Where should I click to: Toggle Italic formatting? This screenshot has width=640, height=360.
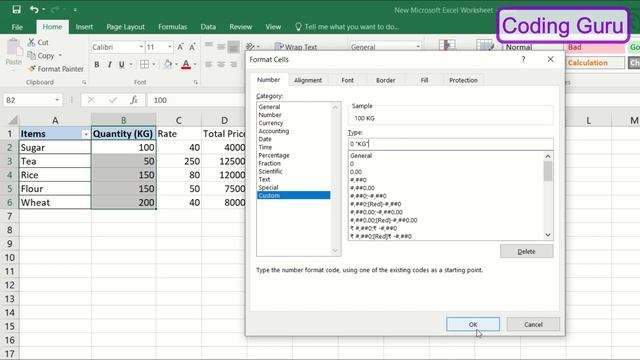pyautogui.click(x=109, y=64)
